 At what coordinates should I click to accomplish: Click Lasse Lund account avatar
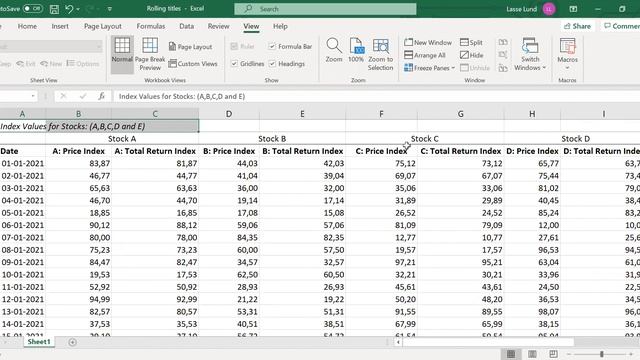click(549, 9)
